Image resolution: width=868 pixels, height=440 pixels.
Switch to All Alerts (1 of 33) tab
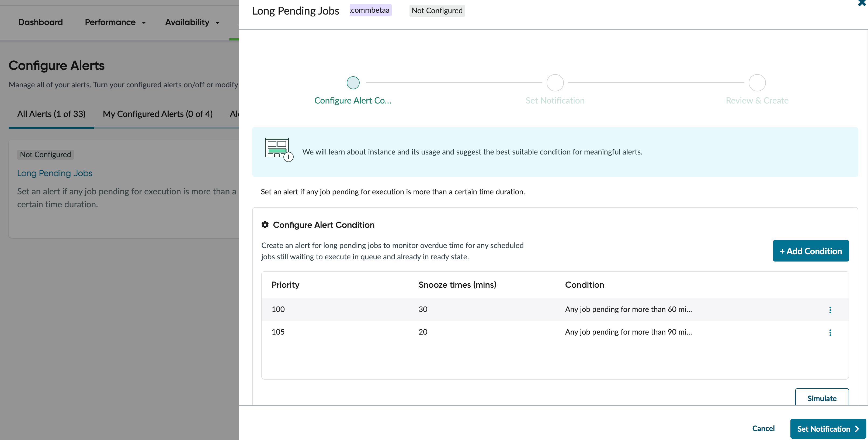click(51, 114)
